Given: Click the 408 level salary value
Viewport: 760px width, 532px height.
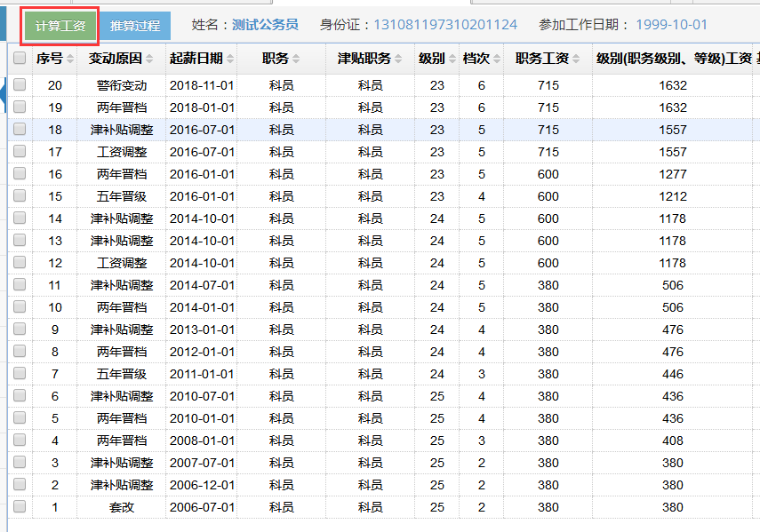Looking at the screenshot, I should coord(673,441).
